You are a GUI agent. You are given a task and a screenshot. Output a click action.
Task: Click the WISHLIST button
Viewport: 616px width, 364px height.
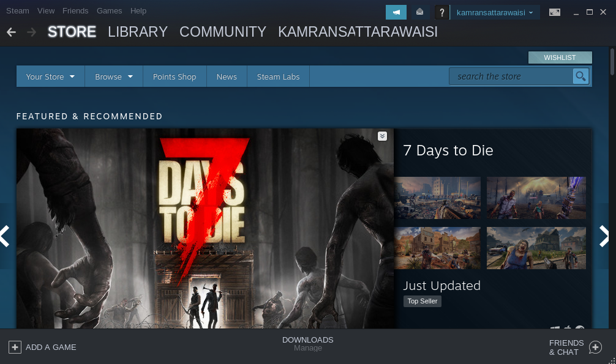pos(560,58)
